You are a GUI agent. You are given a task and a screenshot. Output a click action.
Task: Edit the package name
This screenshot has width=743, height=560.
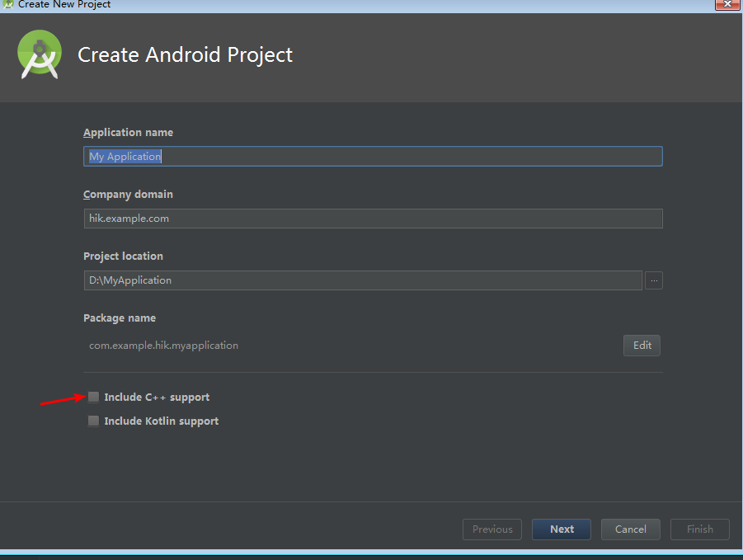[x=642, y=346]
